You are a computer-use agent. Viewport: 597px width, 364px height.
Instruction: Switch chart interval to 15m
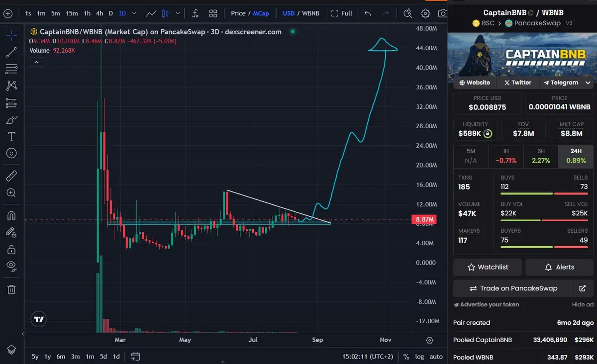pos(72,13)
